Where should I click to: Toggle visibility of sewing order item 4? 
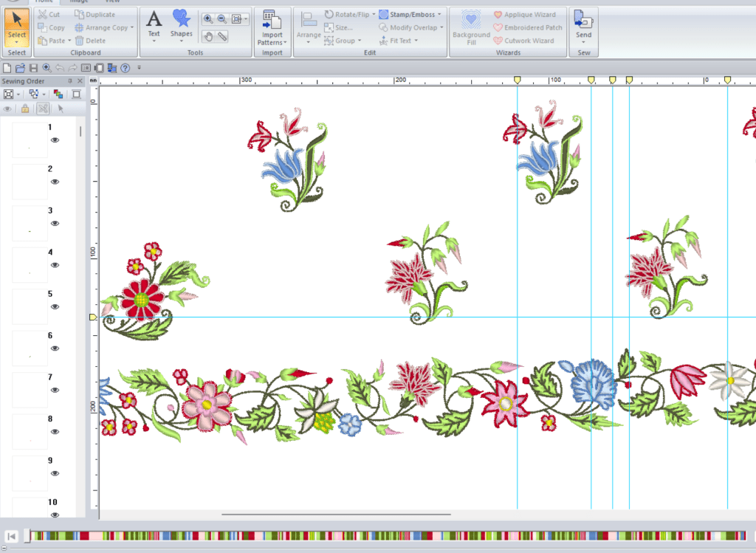[x=55, y=265]
